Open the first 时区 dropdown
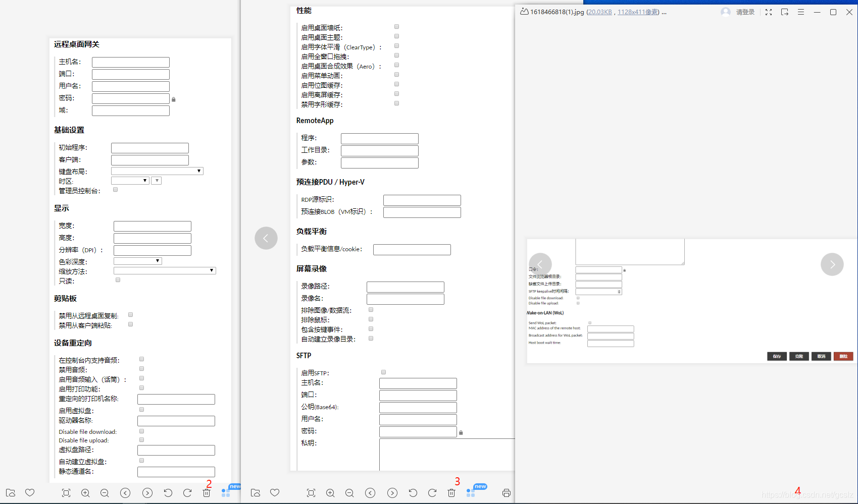 pos(130,181)
